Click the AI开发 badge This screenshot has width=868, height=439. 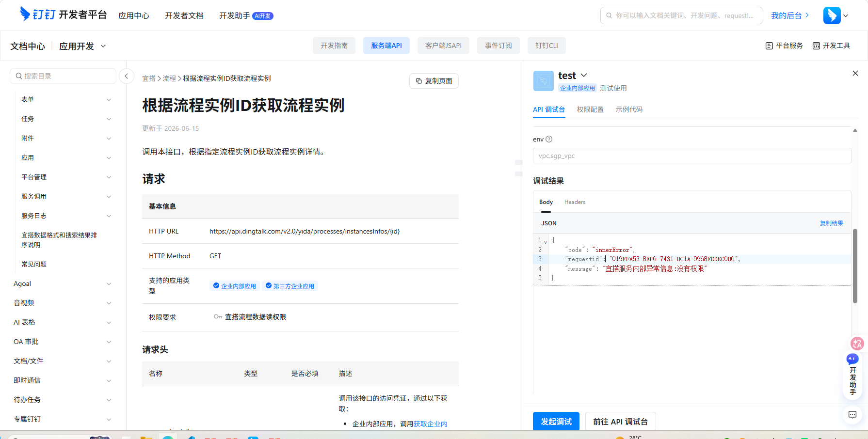pos(263,16)
